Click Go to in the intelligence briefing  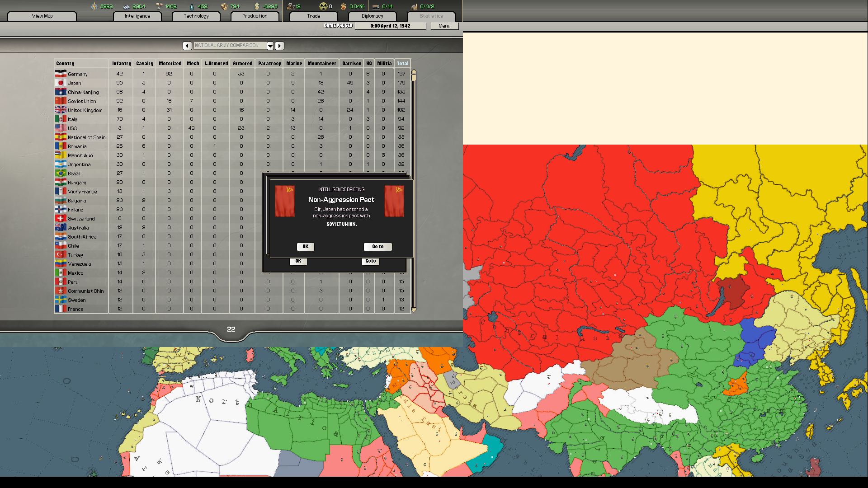coord(377,247)
